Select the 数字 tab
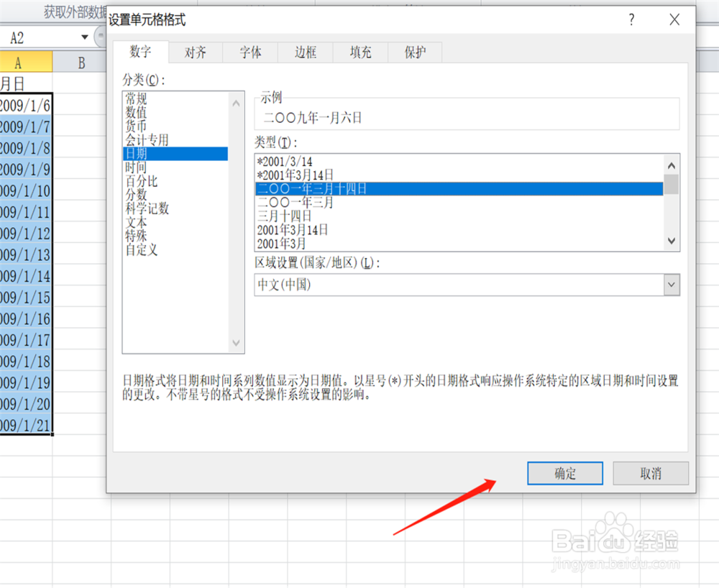Screen dimensions: 719x588 pyautogui.click(x=140, y=51)
